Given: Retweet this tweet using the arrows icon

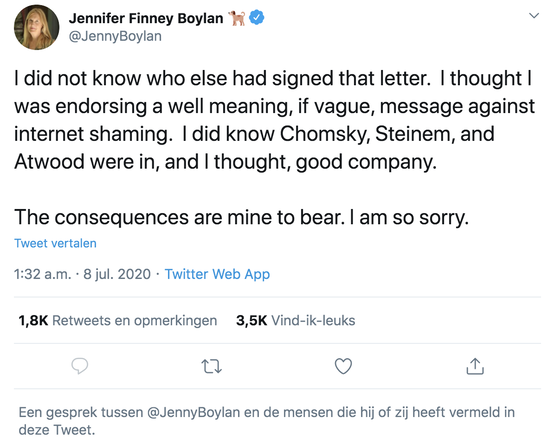Looking at the screenshot, I should (x=211, y=367).
